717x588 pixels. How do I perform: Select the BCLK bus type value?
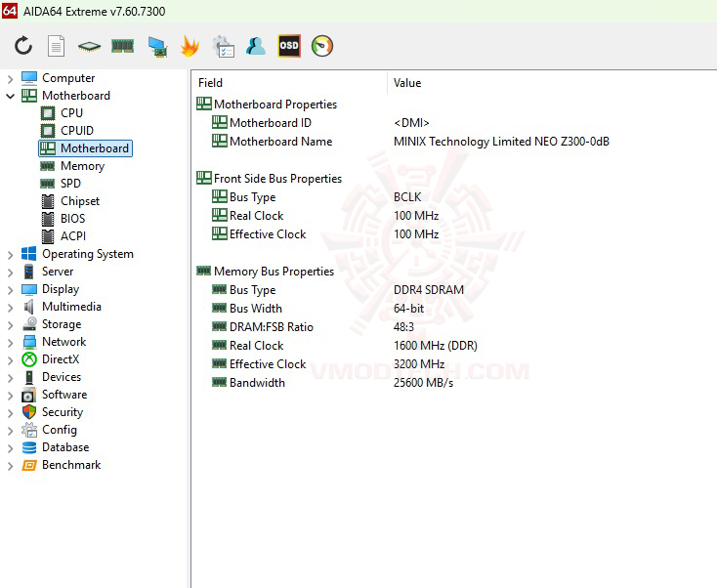click(x=407, y=197)
